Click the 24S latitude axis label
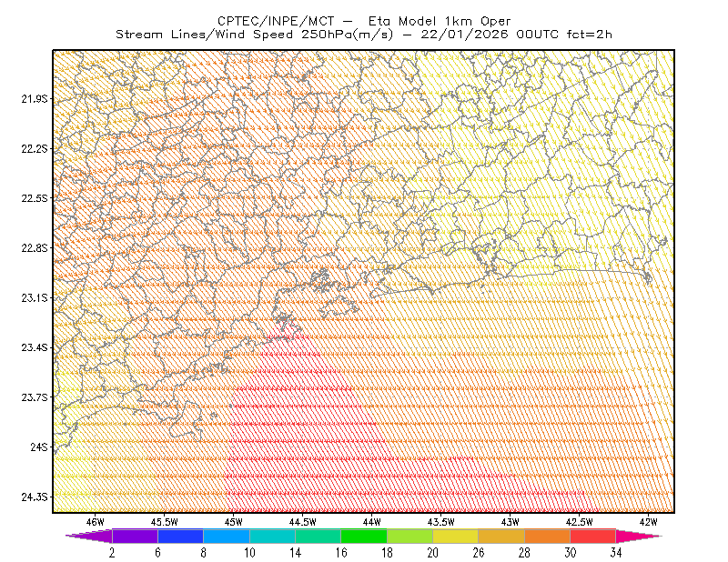Screen dimensions: 728x562 pos(39,447)
